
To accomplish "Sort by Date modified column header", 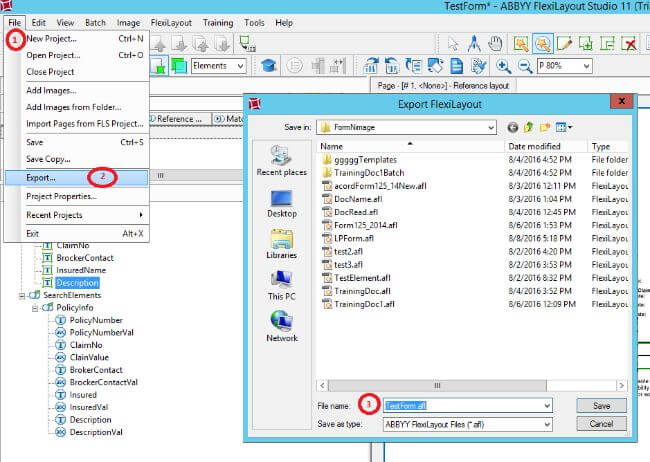I will 546,146.
